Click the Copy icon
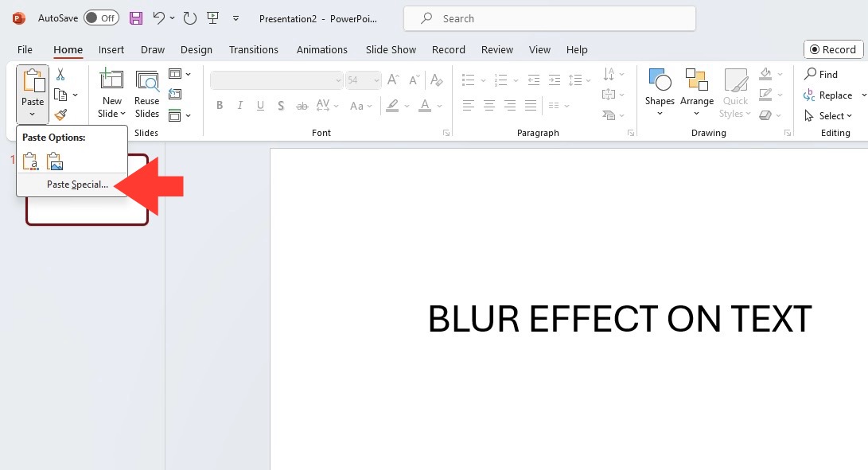Viewport: 868px width, 470px height. (60, 95)
